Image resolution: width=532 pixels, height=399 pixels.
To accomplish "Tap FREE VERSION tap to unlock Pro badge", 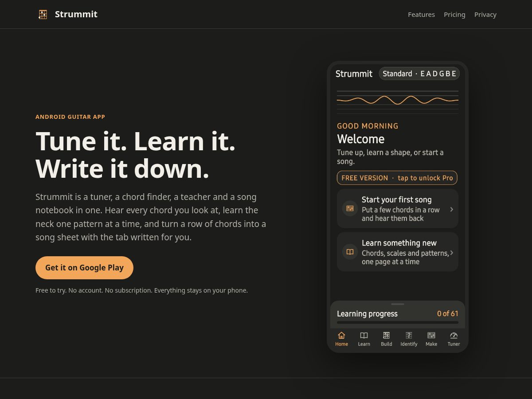I will tap(397, 178).
